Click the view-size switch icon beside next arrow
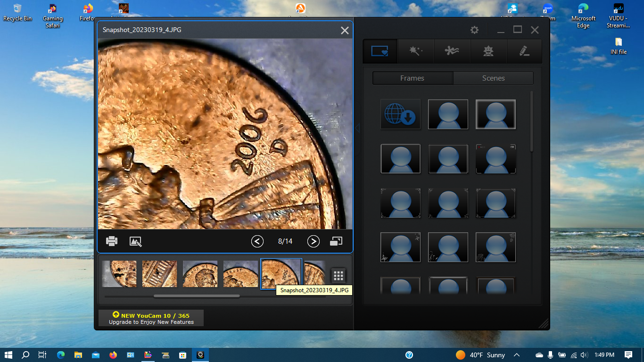Image resolution: width=644 pixels, height=362 pixels. click(336, 241)
